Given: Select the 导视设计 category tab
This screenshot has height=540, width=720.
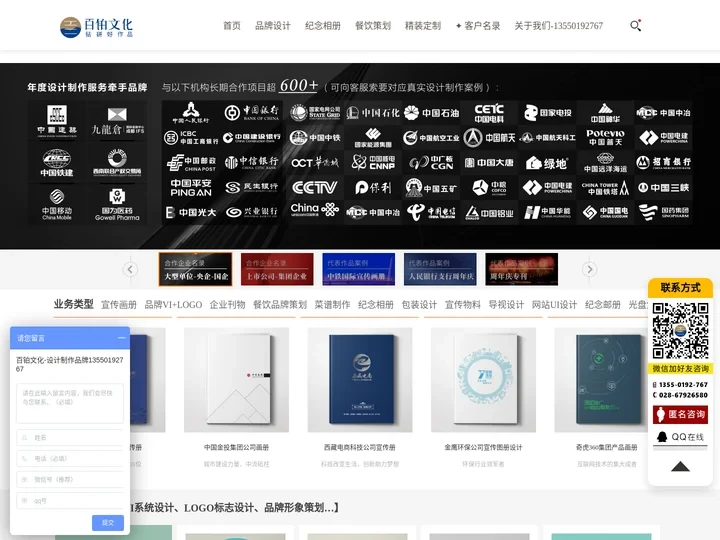Looking at the screenshot, I should pos(506,304).
